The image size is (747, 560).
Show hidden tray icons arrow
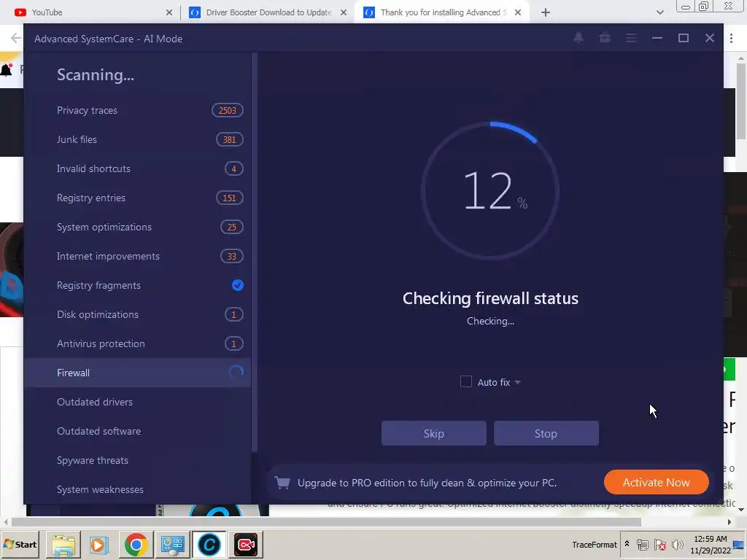(627, 544)
